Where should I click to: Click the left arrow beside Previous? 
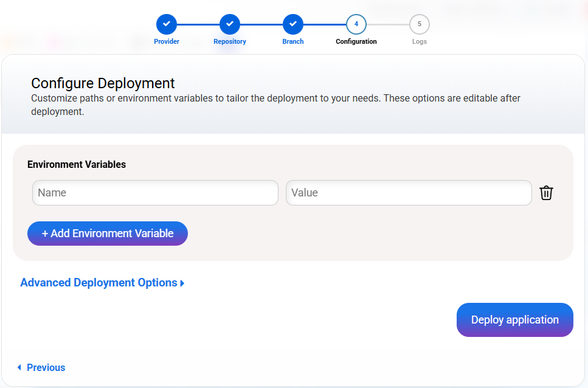(x=19, y=367)
